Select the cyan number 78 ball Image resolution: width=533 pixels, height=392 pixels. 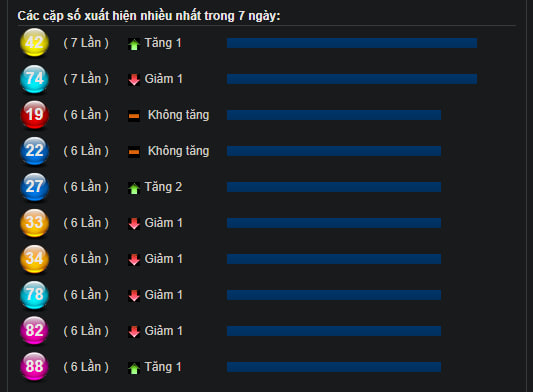(x=34, y=295)
